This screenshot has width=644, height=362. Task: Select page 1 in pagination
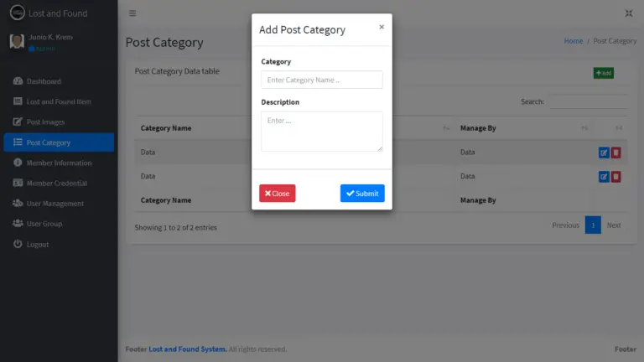pyautogui.click(x=593, y=225)
